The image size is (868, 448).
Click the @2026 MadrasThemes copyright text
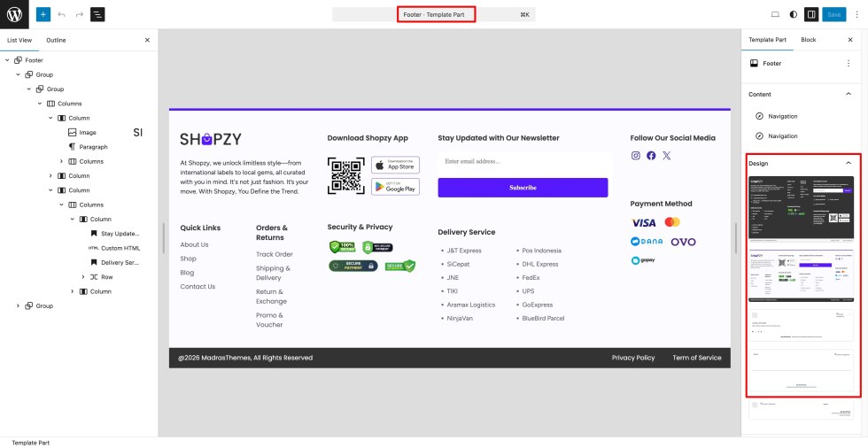pos(245,358)
